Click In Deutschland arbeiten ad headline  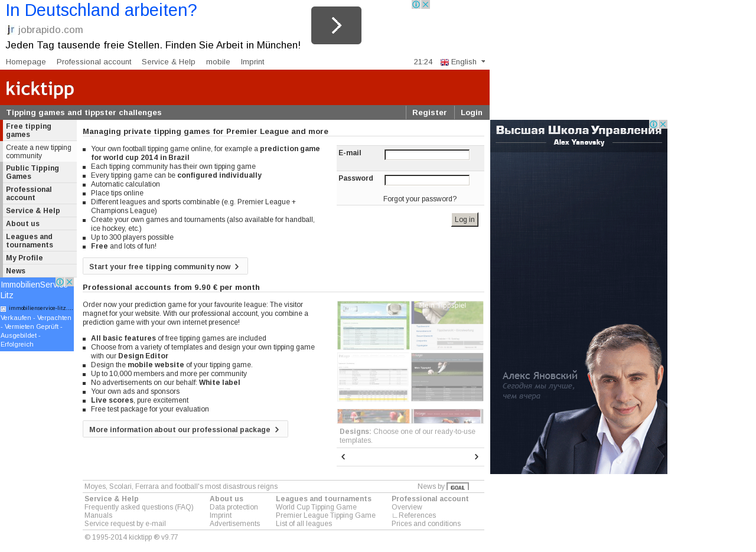point(101,10)
